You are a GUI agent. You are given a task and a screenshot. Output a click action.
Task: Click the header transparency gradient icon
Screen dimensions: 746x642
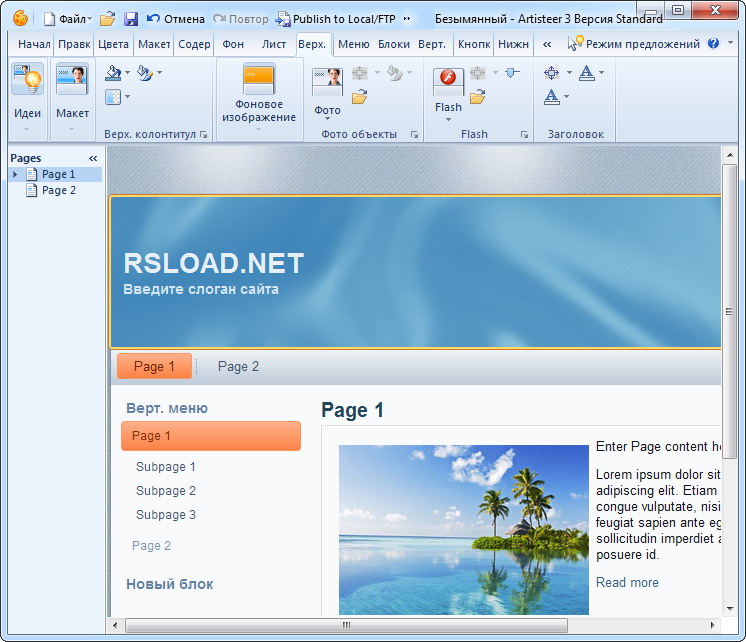pos(113,97)
